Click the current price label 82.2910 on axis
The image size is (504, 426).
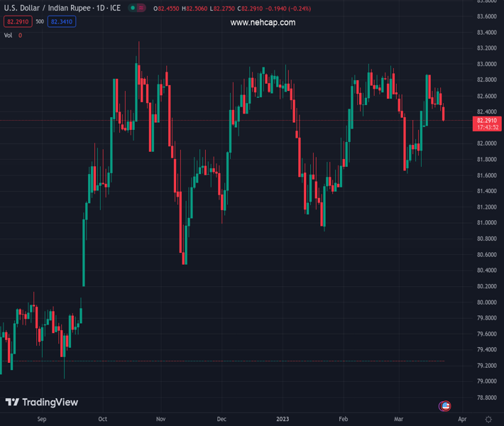pos(487,124)
